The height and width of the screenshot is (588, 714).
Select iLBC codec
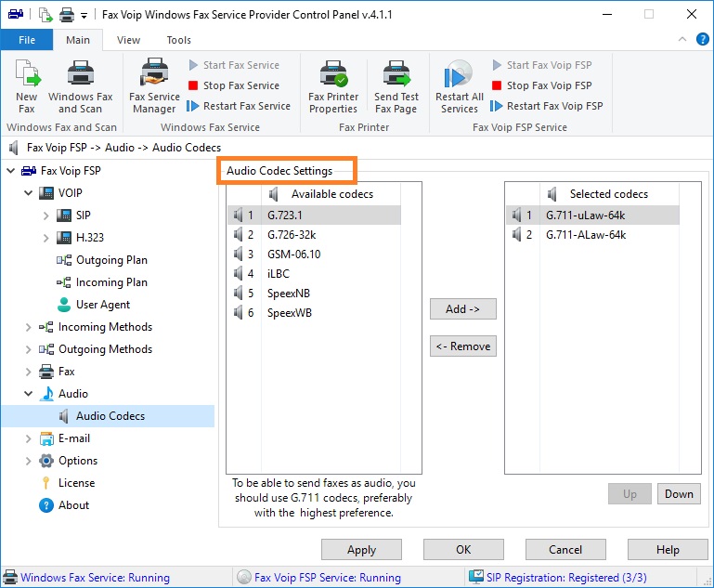click(314, 274)
